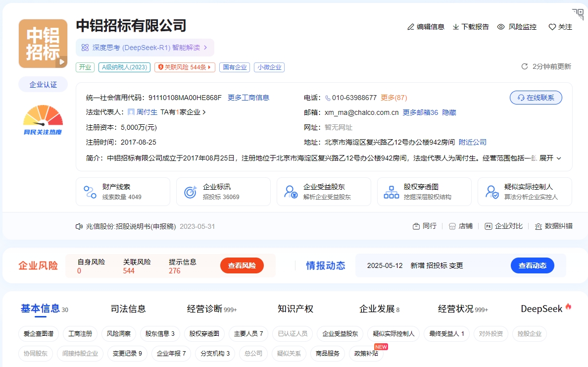The image size is (588, 367).
Task: Click the eye icon beside 风险监控
Action: click(500, 27)
